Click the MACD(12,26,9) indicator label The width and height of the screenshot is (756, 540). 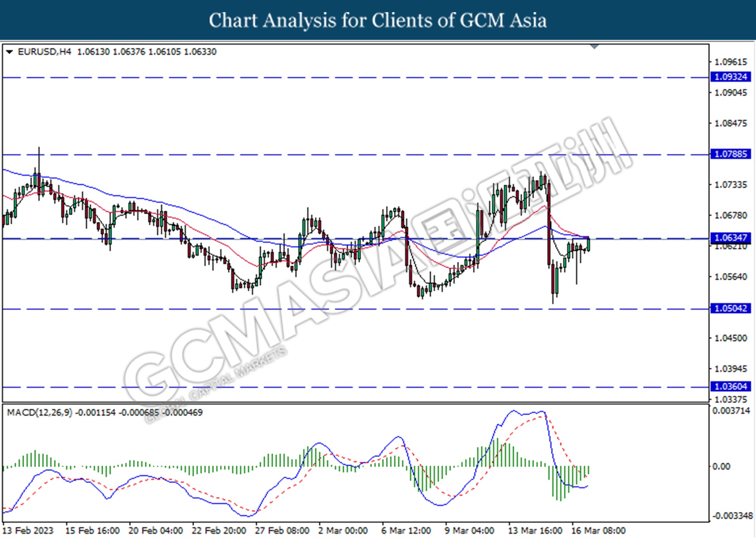point(40,413)
